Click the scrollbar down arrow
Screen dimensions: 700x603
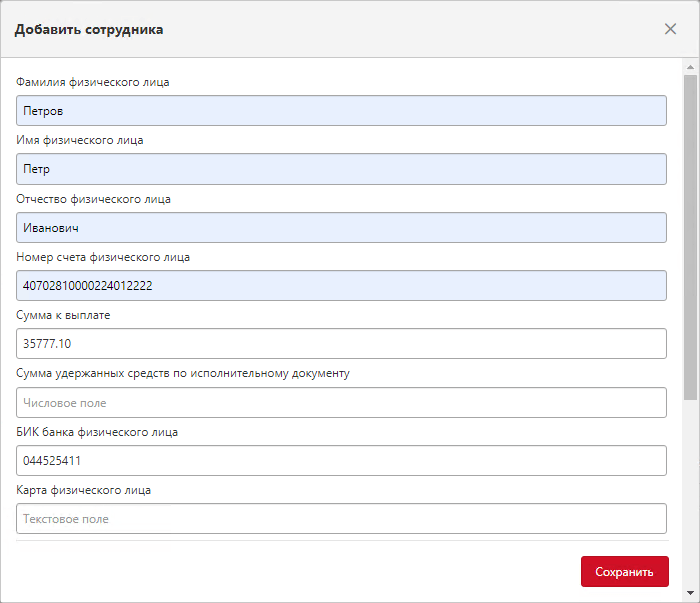[x=691, y=593]
